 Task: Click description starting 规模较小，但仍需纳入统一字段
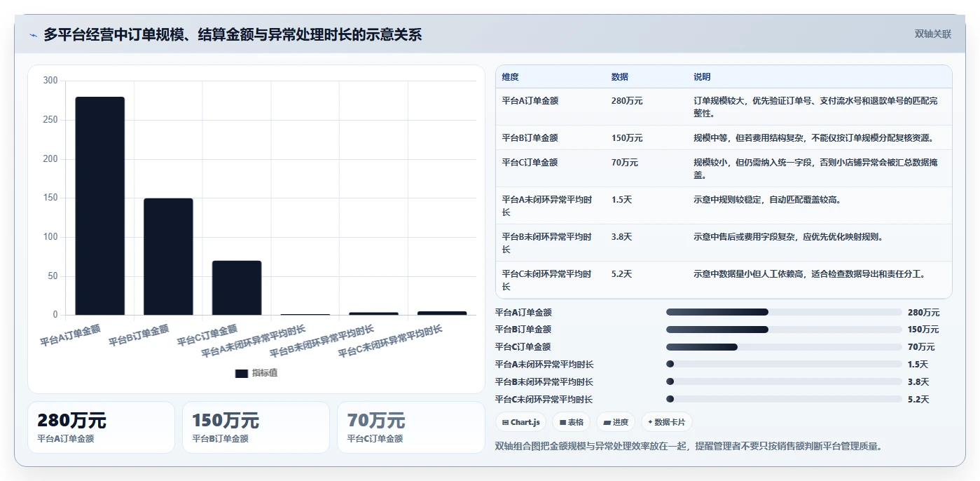tap(815, 169)
